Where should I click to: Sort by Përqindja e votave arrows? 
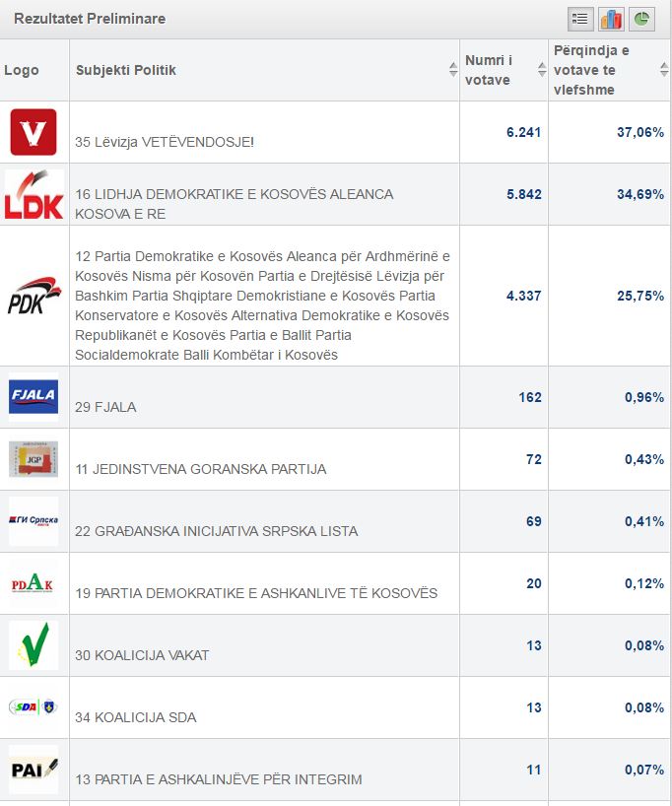click(x=663, y=70)
